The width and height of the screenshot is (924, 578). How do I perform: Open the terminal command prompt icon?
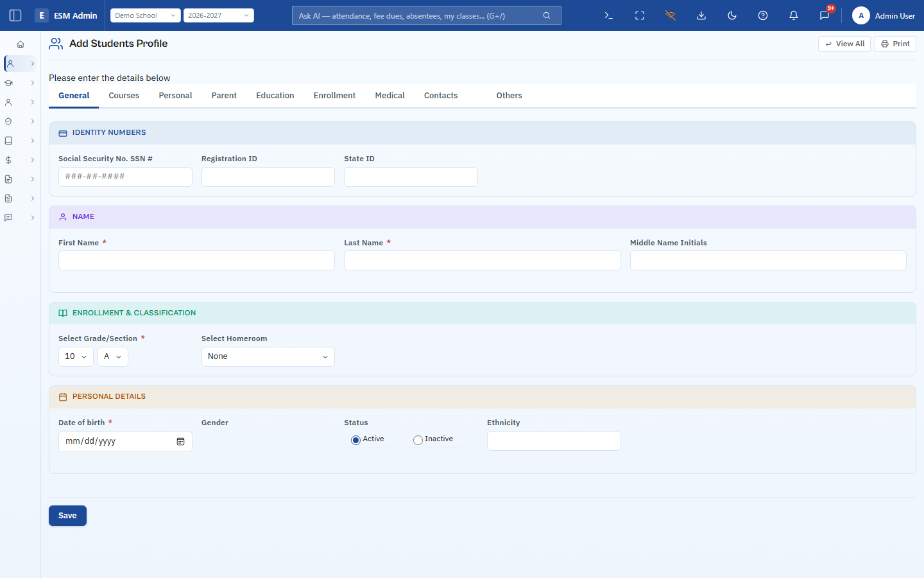609,15
